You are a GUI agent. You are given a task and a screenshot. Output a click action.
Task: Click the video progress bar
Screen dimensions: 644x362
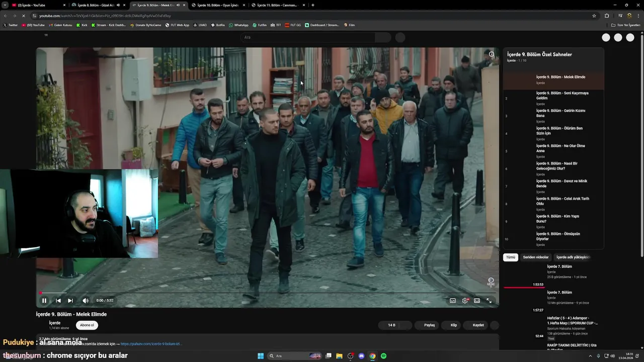(267, 293)
